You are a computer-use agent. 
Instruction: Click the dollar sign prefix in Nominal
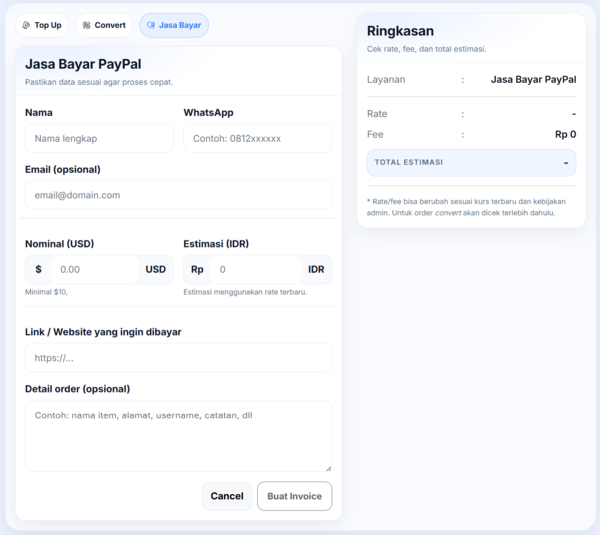(38, 269)
